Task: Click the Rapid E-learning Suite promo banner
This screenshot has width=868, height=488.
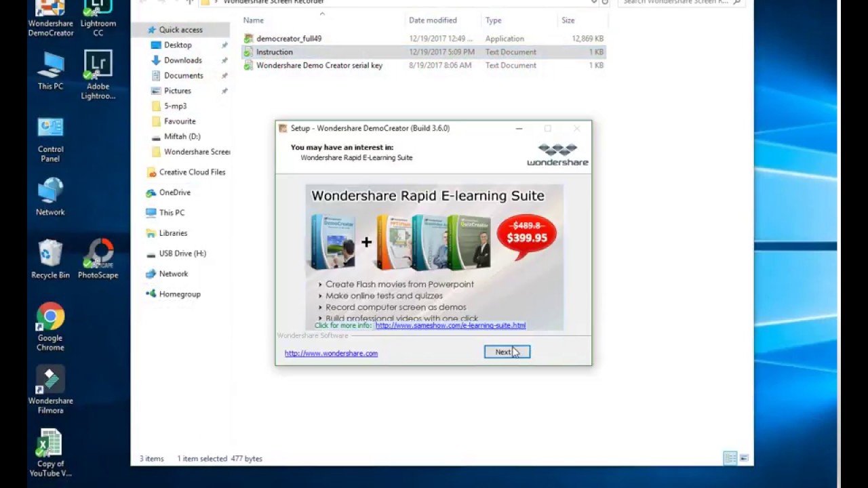Action: [x=434, y=257]
